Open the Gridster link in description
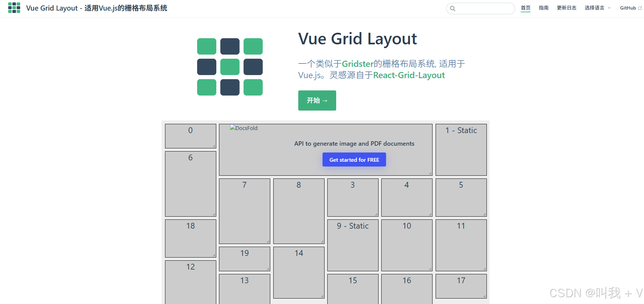This screenshot has width=644, height=304. pyautogui.click(x=358, y=64)
